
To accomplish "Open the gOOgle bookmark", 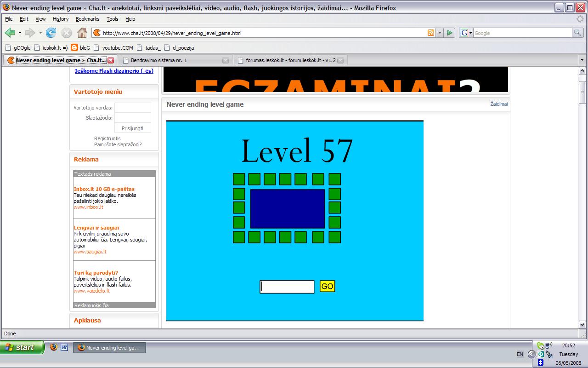I will coord(18,47).
